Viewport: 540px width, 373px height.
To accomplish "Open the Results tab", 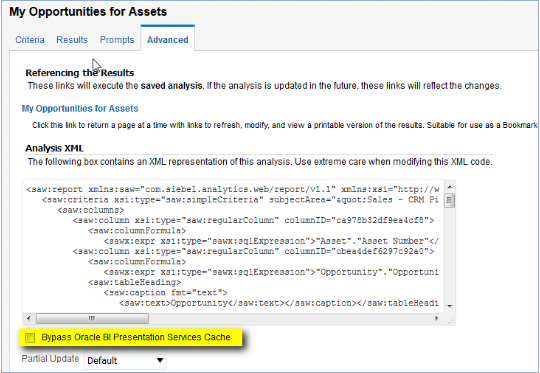I will click(x=72, y=40).
